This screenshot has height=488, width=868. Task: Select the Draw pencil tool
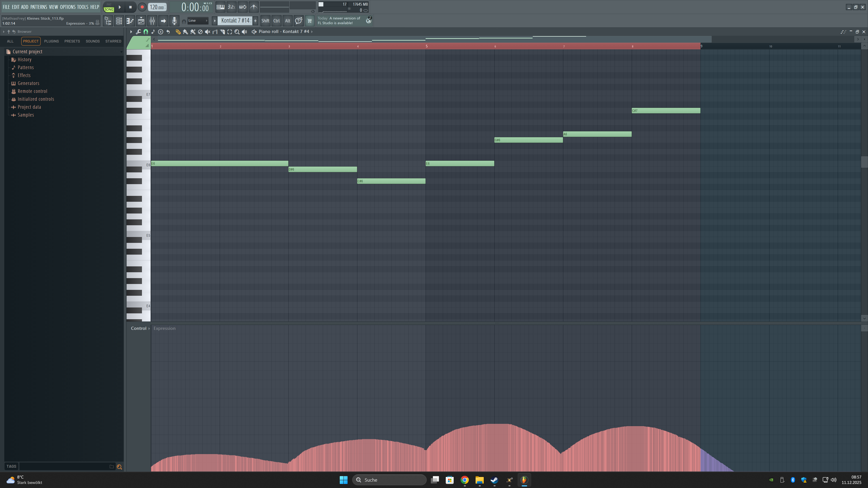[x=178, y=32]
